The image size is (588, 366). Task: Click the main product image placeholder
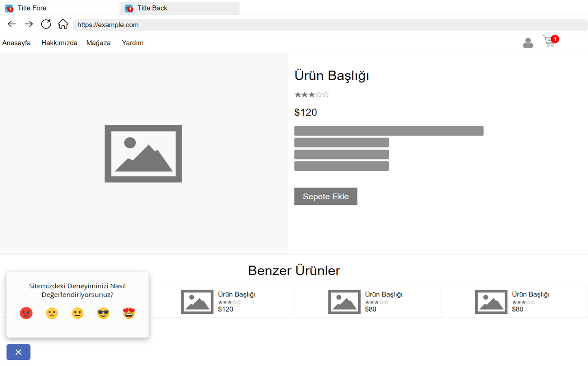(x=143, y=154)
